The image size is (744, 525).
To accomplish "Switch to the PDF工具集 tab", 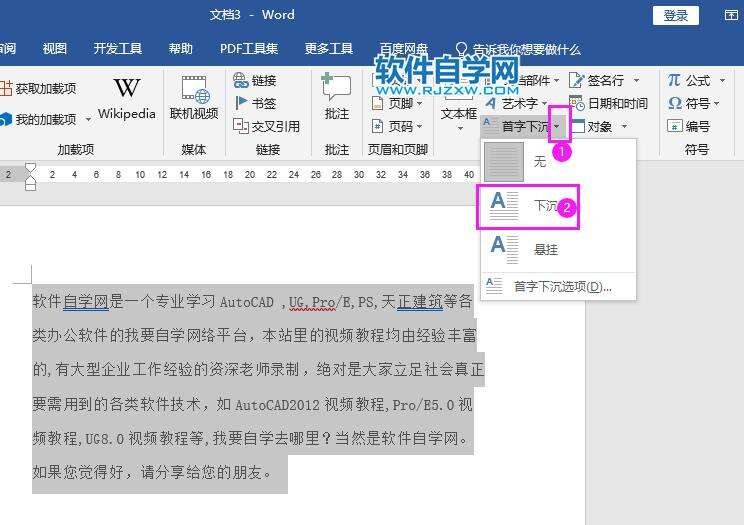I will [249, 48].
